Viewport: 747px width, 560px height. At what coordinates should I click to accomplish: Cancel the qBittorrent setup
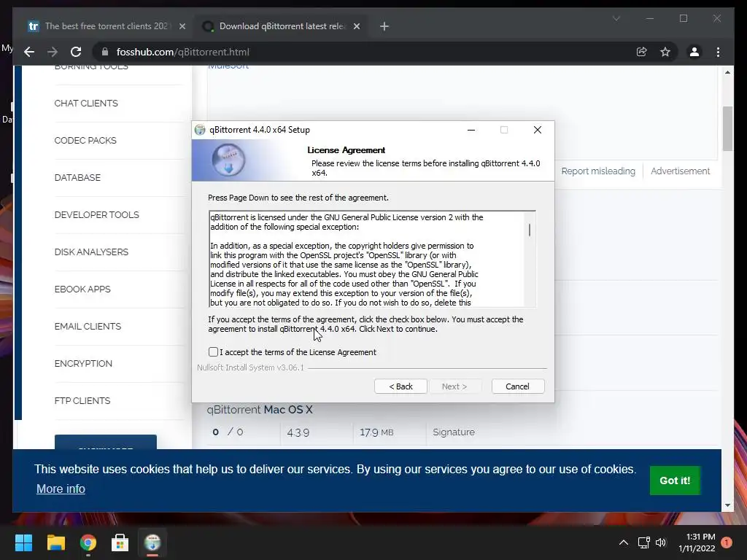point(517,386)
